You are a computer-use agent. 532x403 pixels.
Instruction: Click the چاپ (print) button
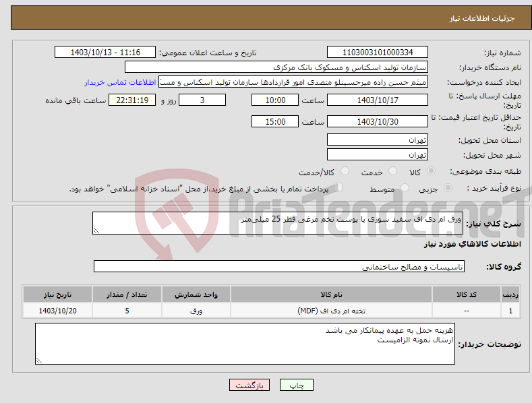296,385
